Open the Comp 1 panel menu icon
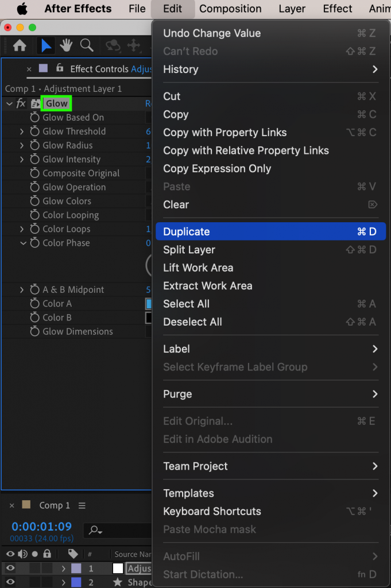 point(82,506)
